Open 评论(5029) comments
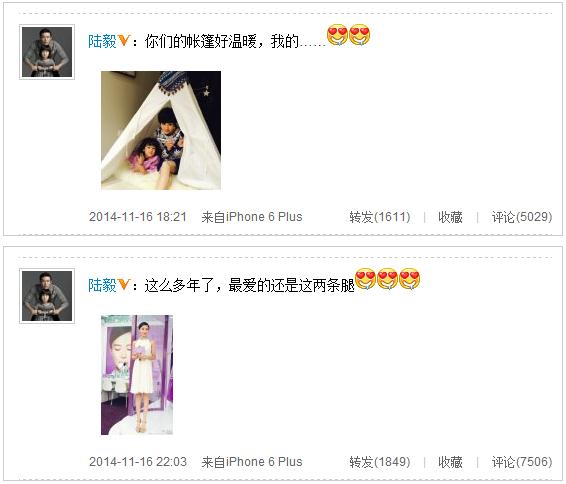Viewport: 566px width, 484px height. pyautogui.click(x=522, y=217)
